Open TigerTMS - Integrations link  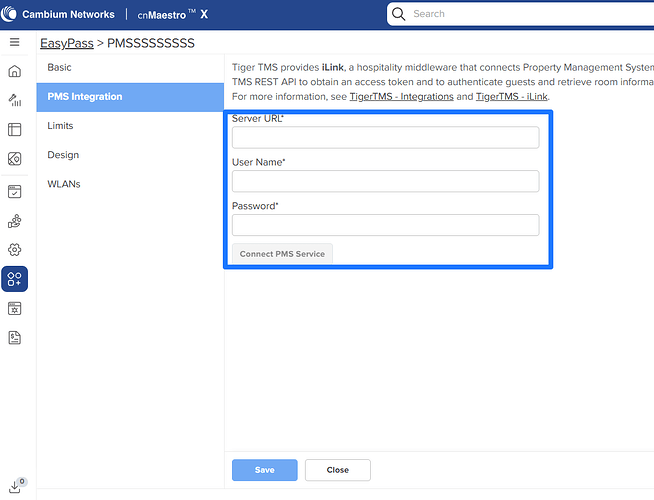click(401, 97)
